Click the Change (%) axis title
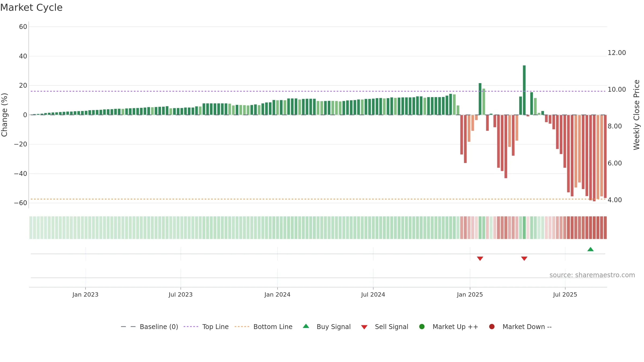644x362 pixels. [x=4, y=115]
